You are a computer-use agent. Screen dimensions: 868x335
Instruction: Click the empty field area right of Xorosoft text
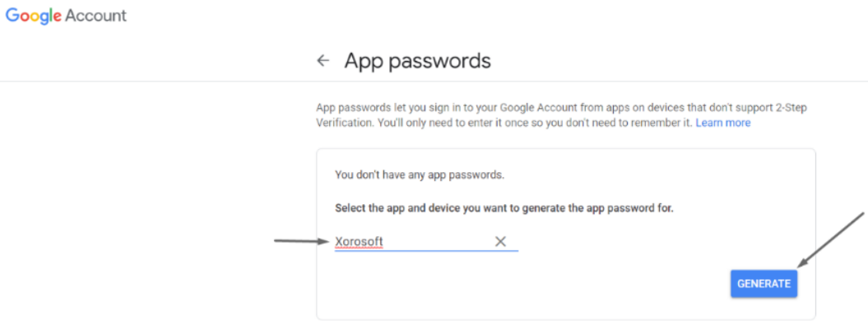[x=438, y=242]
